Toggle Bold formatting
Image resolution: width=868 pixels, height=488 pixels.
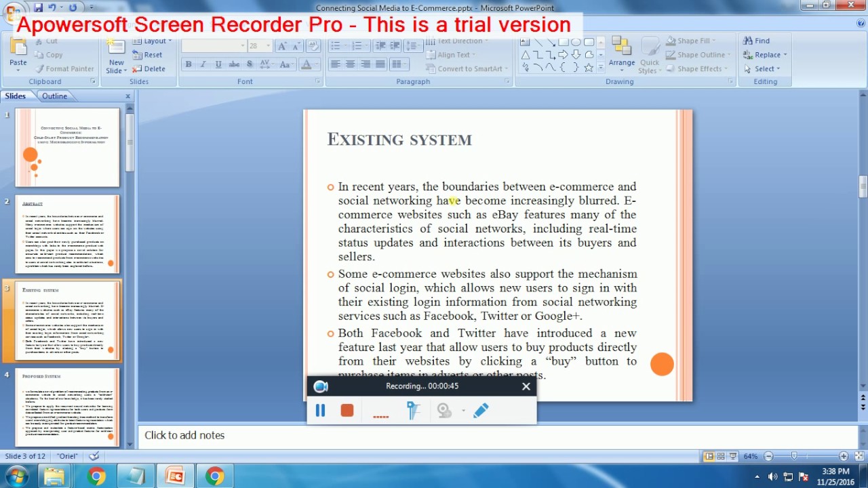tap(189, 64)
